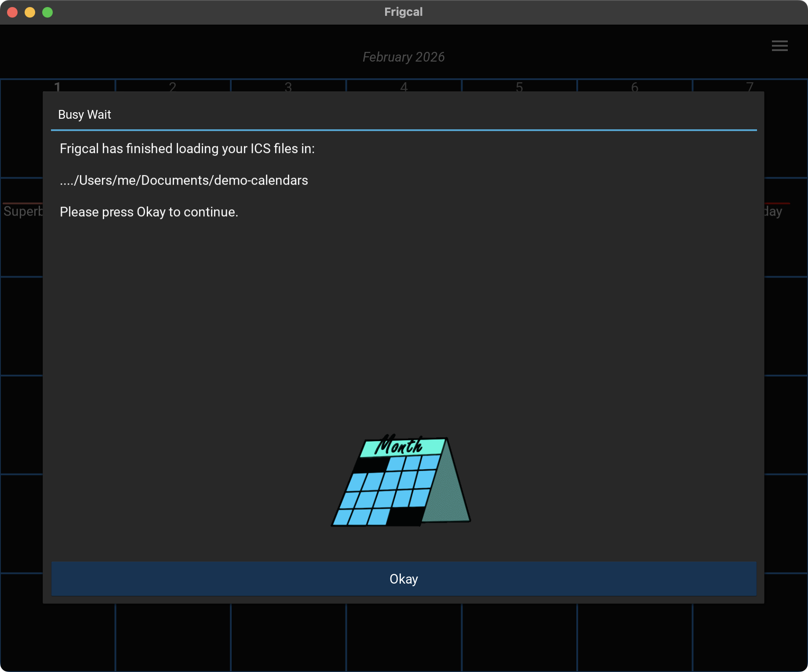Close the Frigcal window

[12, 12]
